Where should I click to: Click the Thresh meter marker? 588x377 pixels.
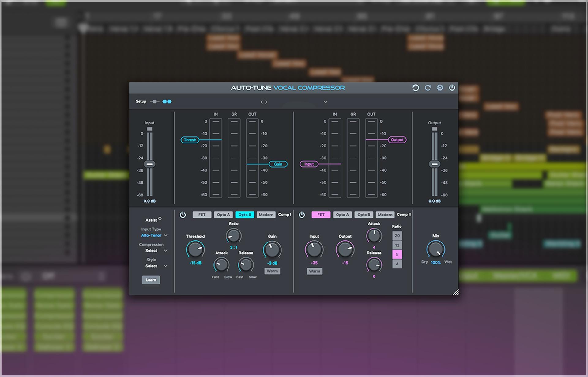(190, 140)
